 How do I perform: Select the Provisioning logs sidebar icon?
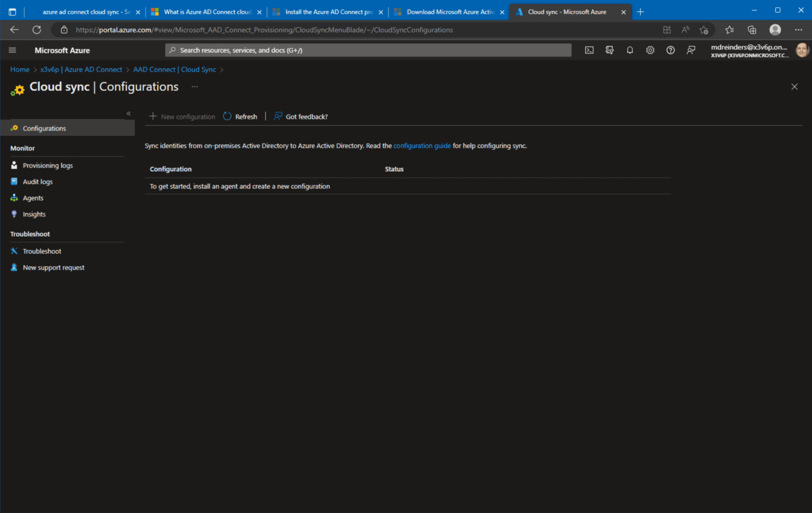pyautogui.click(x=14, y=165)
